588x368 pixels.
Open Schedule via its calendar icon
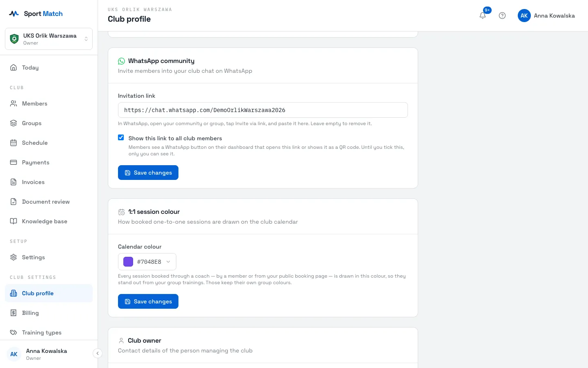tap(13, 143)
